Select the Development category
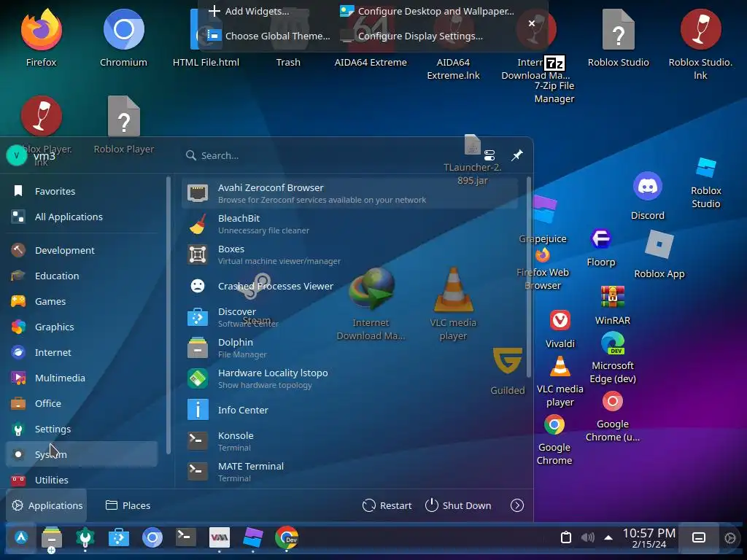The image size is (747, 560). pyautogui.click(x=82, y=250)
